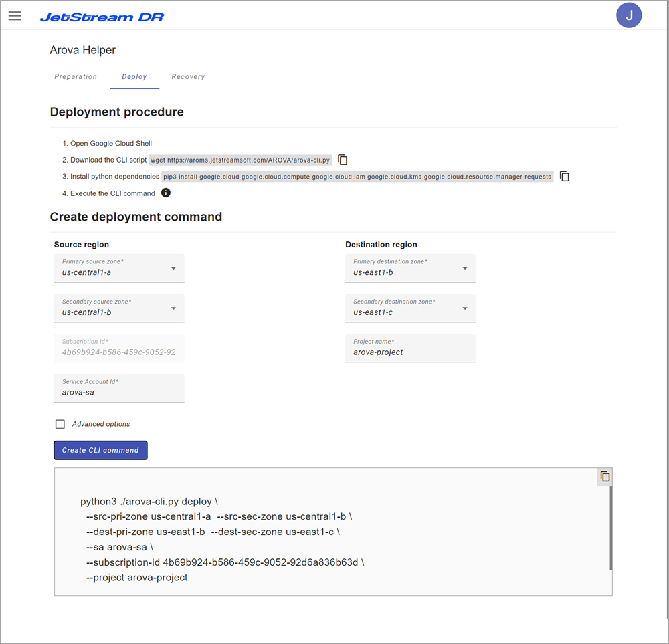Screen dimensions: 669x644
Task: Open the Secondary destination zone dropdown
Action: pyautogui.click(x=465, y=308)
